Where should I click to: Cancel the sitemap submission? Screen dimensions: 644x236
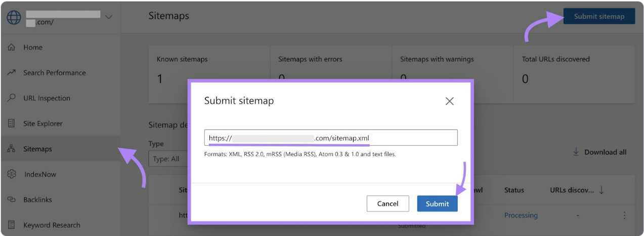[x=388, y=204]
